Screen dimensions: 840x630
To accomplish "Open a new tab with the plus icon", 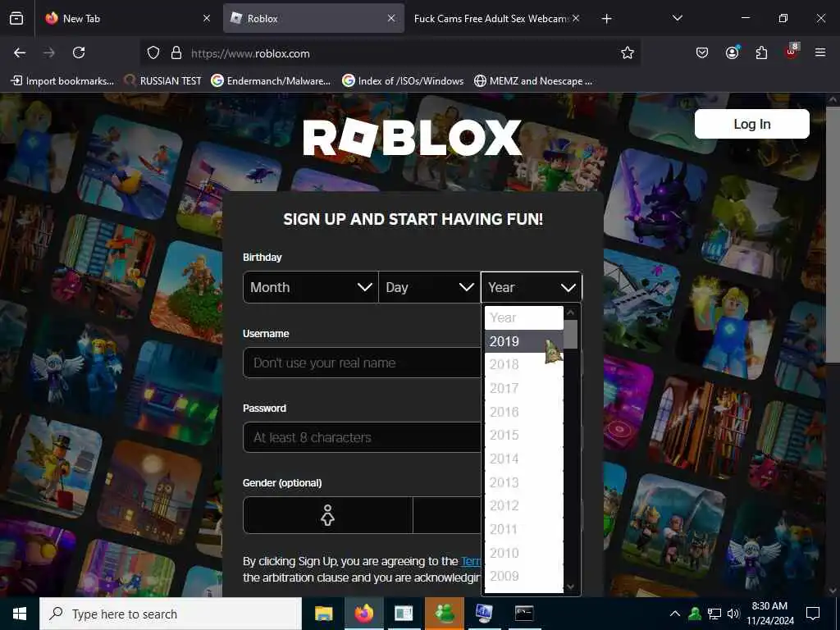I will point(606,19).
